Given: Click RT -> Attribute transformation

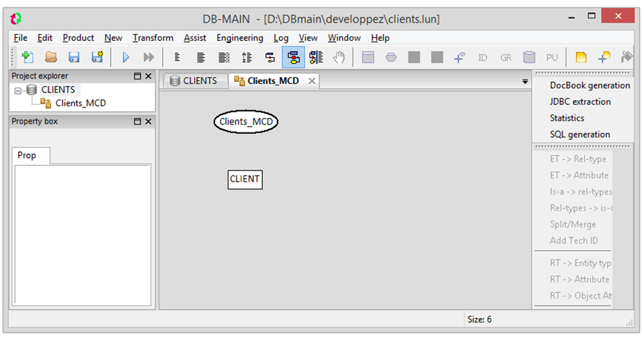Looking at the screenshot, I should tap(579, 279).
